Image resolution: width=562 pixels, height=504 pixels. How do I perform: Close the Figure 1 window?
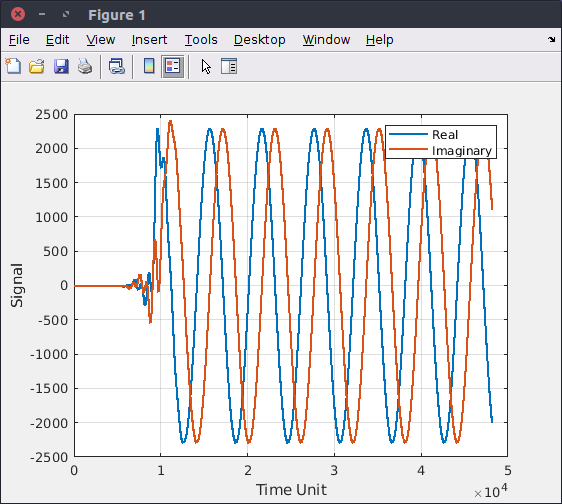pos(18,14)
